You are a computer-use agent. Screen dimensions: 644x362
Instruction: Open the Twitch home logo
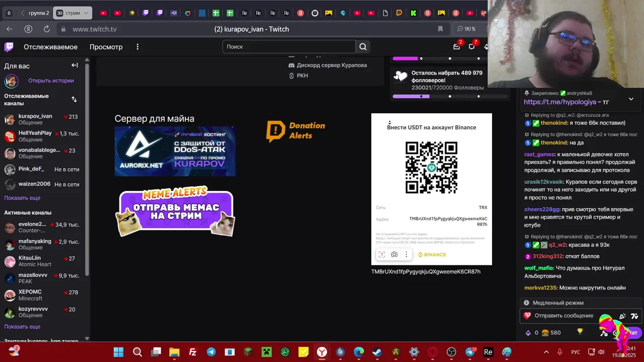point(9,47)
